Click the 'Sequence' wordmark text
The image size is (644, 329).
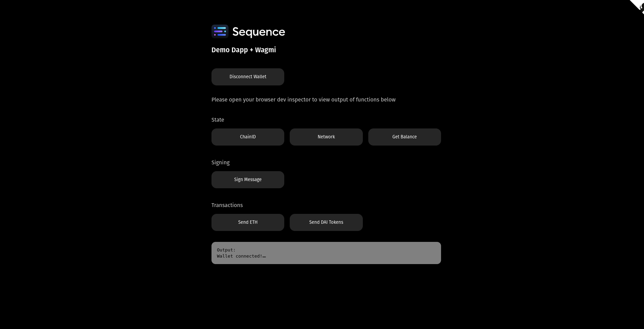pos(259,32)
